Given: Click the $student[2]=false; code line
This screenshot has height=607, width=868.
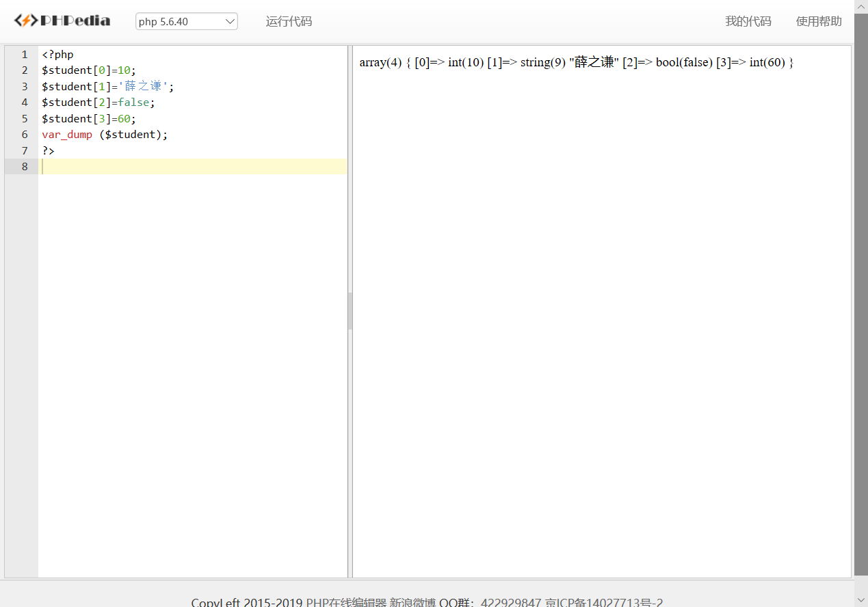Looking at the screenshot, I should point(98,103).
